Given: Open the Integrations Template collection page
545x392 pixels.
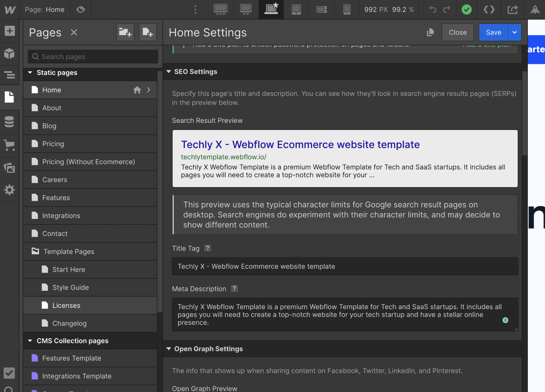Looking at the screenshot, I should point(90,376).
